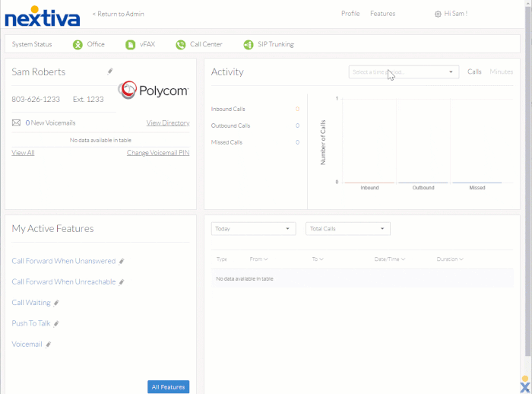The height and width of the screenshot is (394, 532).
Task: Edit Sam Roberts profile pencil icon
Action: 110,71
